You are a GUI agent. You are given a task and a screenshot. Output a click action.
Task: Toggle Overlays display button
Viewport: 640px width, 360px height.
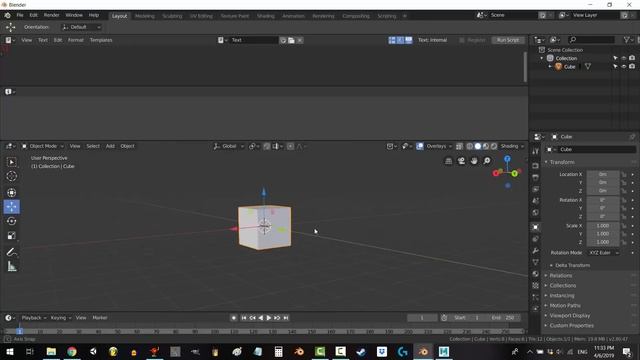click(420, 146)
